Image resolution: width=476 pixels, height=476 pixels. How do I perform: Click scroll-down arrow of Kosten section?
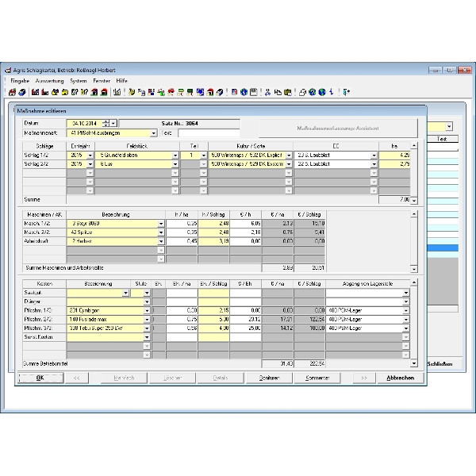pos(414,363)
